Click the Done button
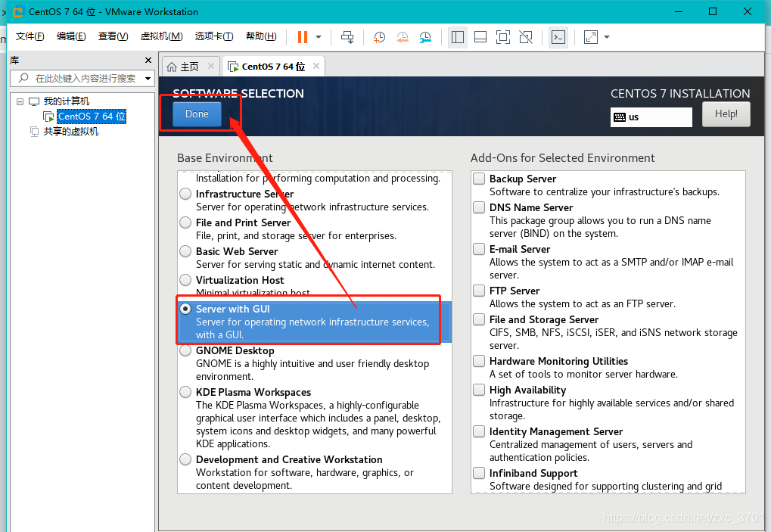This screenshot has height=532, width=771. click(197, 114)
